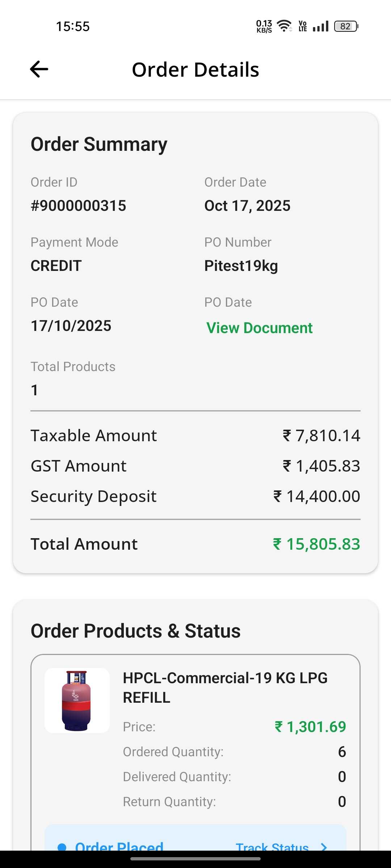Open Track Status for the order
The height and width of the screenshot is (868, 391).
click(272, 846)
